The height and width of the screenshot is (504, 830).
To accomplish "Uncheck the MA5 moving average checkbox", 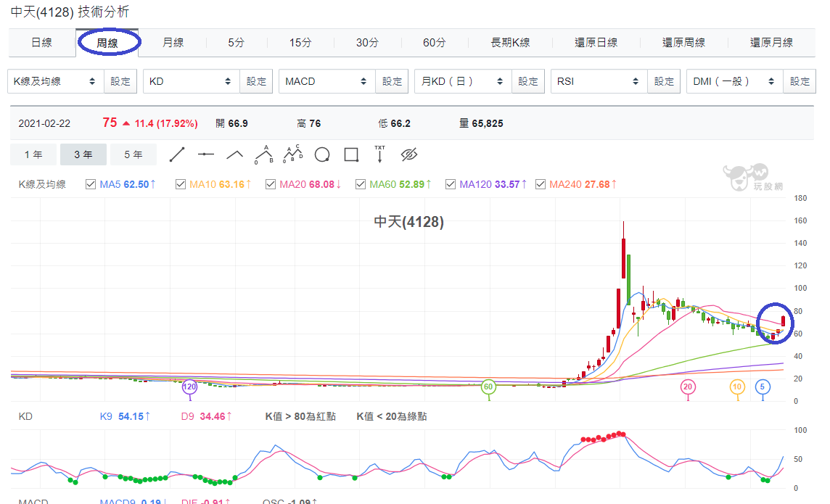I will click(x=91, y=184).
